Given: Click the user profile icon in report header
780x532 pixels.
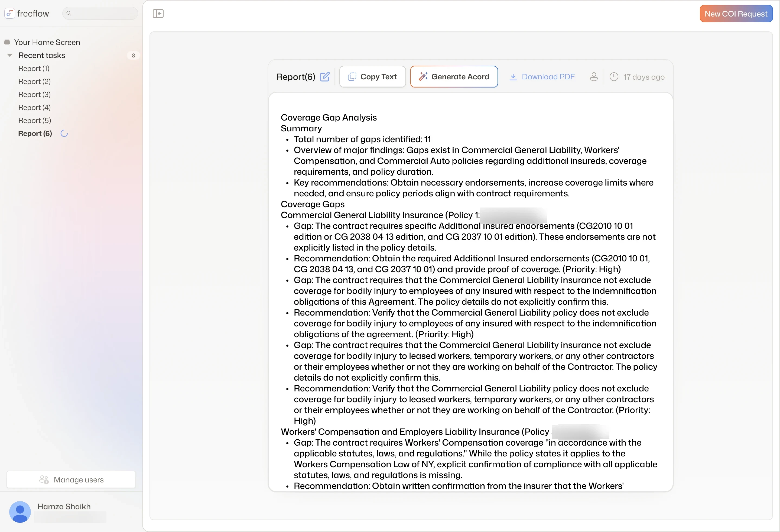Looking at the screenshot, I should click(x=594, y=77).
